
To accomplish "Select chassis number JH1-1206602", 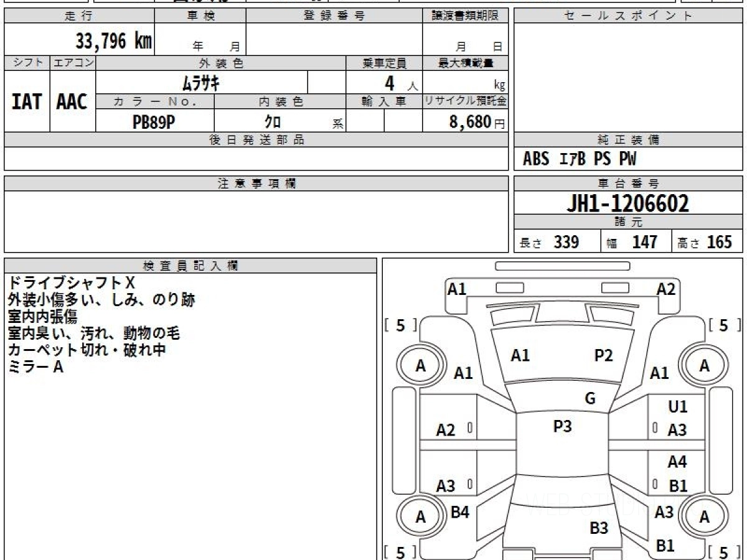I will pyautogui.click(x=627, y=203).
